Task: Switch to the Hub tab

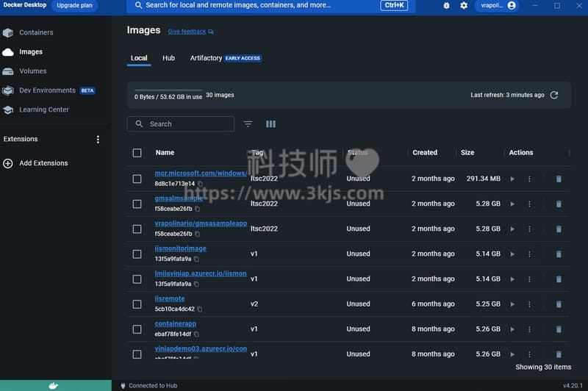Action: pyautogui.click(x=168, y=58)
